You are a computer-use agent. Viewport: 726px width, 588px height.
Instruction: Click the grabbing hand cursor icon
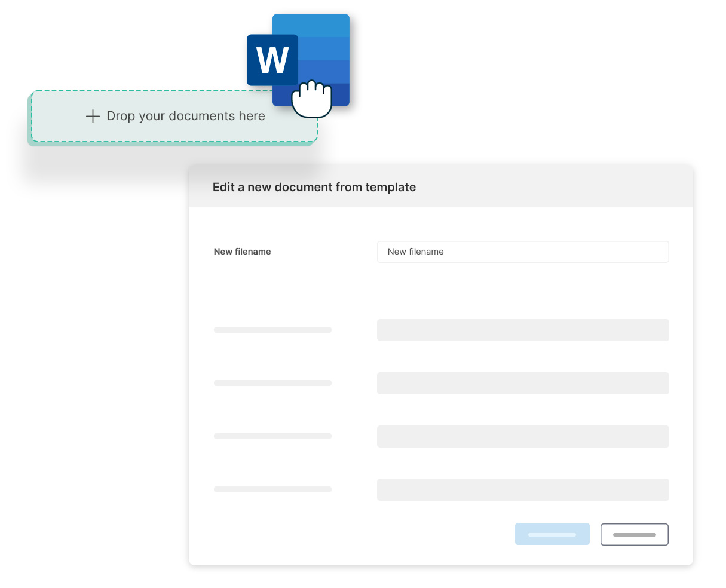coord(311,99)
